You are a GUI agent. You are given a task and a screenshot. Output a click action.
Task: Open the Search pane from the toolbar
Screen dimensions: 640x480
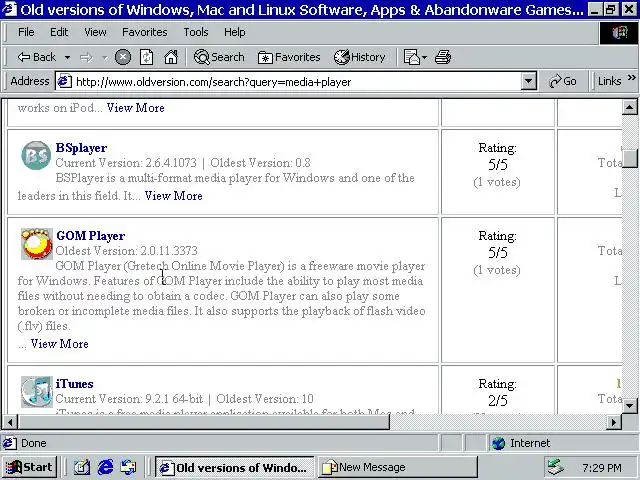pyautogui.click(x=219, y=57)
